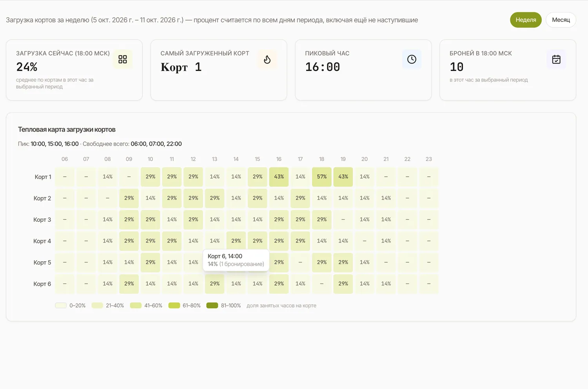Click the Корт 6 row label

pyautogui.click(x=42, y=284)
